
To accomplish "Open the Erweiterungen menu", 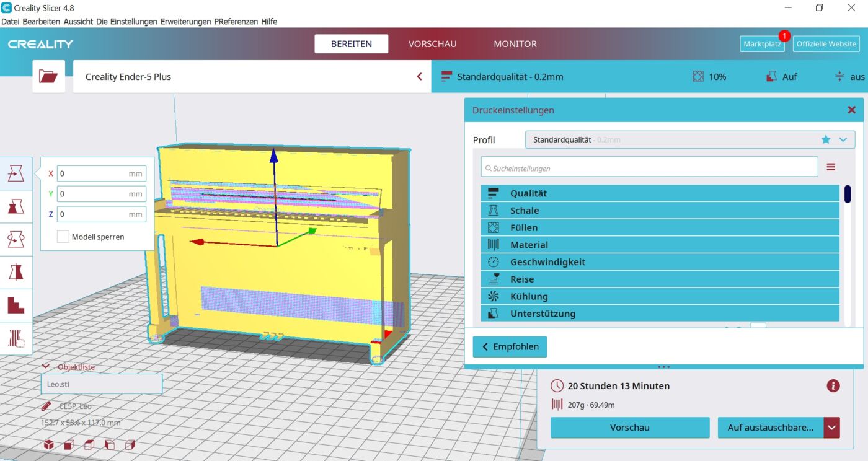I will point(185,21).
